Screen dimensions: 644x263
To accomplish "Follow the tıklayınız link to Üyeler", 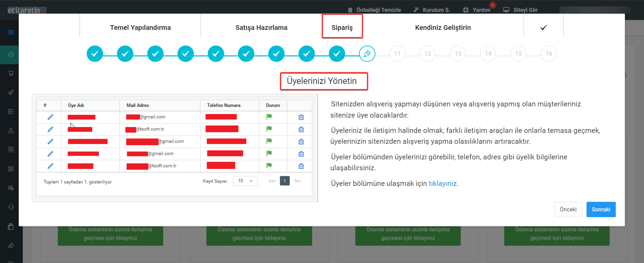I will click(443, 183).
